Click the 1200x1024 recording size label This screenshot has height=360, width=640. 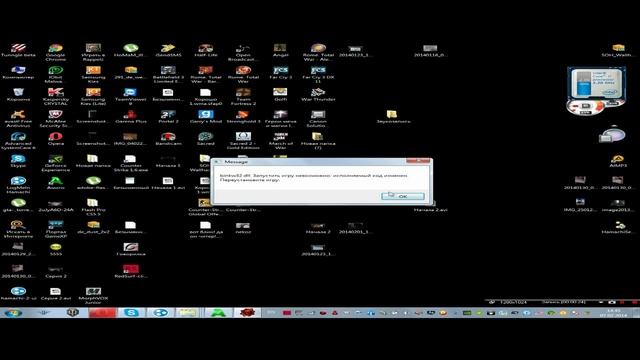point(513,302)
